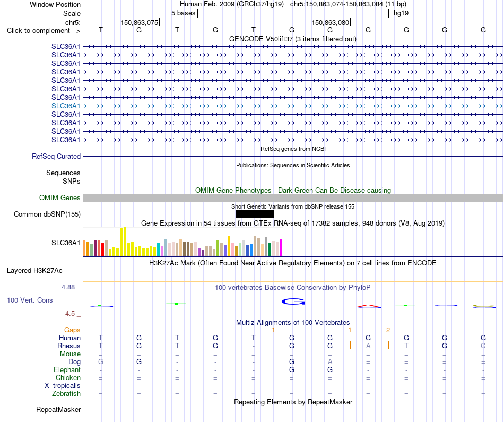Click the 4.88 conservation scale value
Viewport: 504px width, 422px height.
tap(68, 287)
